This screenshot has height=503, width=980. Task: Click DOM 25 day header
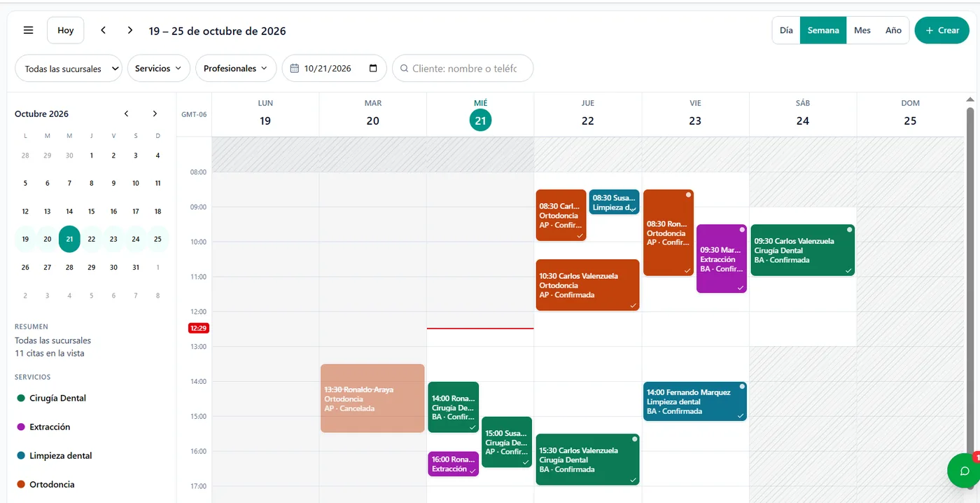pos(910,113)
